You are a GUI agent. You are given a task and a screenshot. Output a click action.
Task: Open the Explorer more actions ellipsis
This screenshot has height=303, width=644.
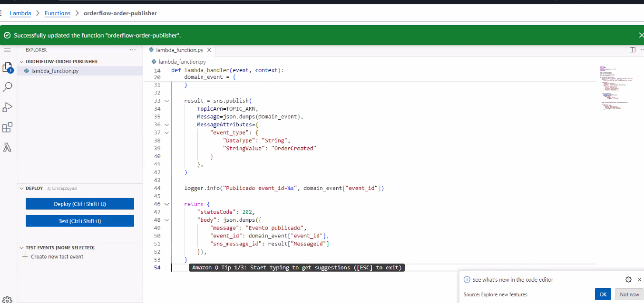[133, 50]
